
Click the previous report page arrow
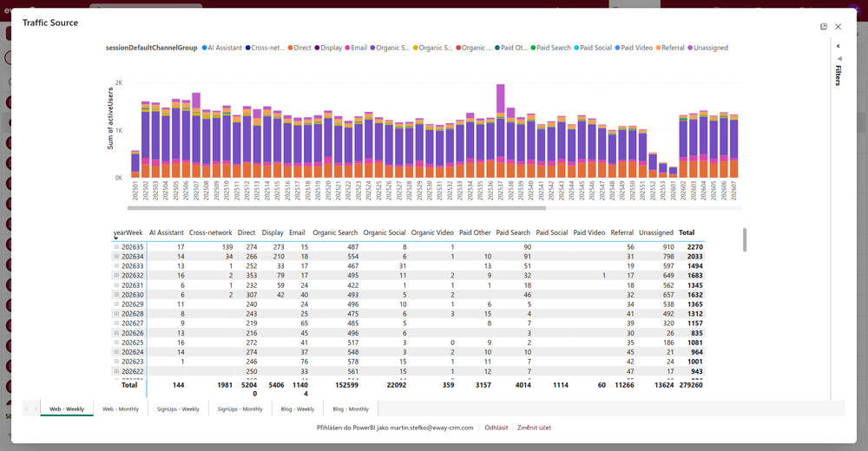coord(27,409)
